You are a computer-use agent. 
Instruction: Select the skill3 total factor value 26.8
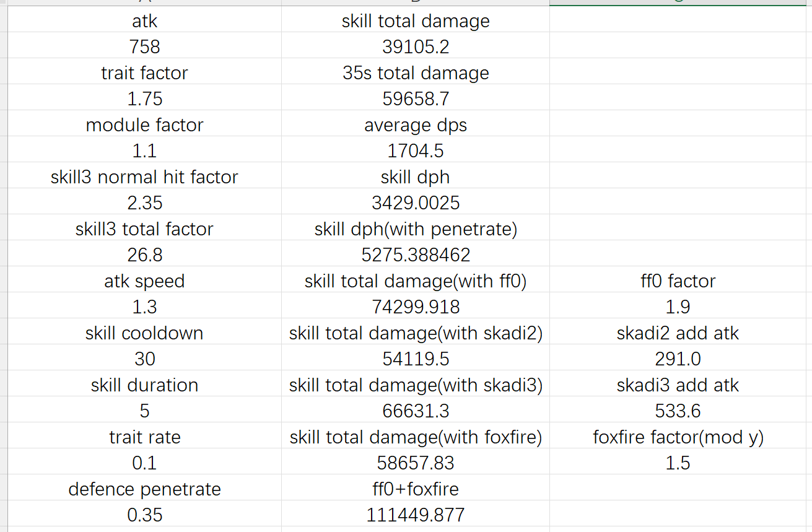pos(144,255)
